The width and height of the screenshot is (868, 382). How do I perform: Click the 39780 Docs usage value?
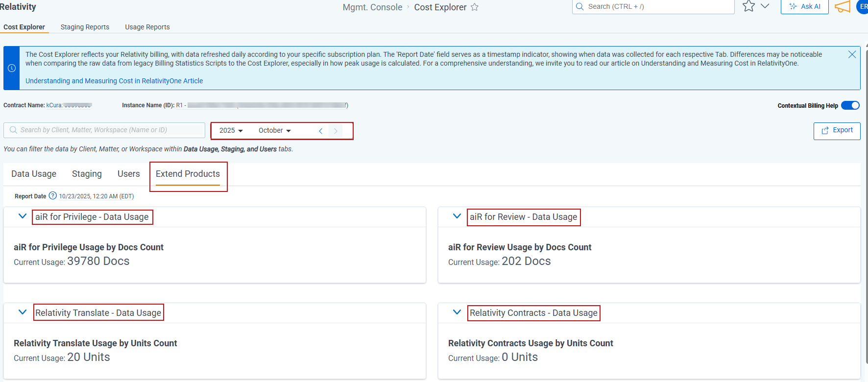98,261
